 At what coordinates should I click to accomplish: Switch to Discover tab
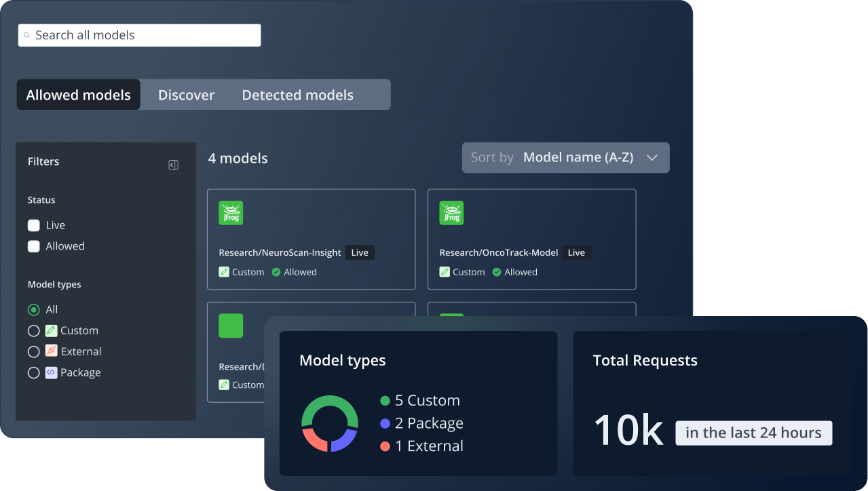186,95
